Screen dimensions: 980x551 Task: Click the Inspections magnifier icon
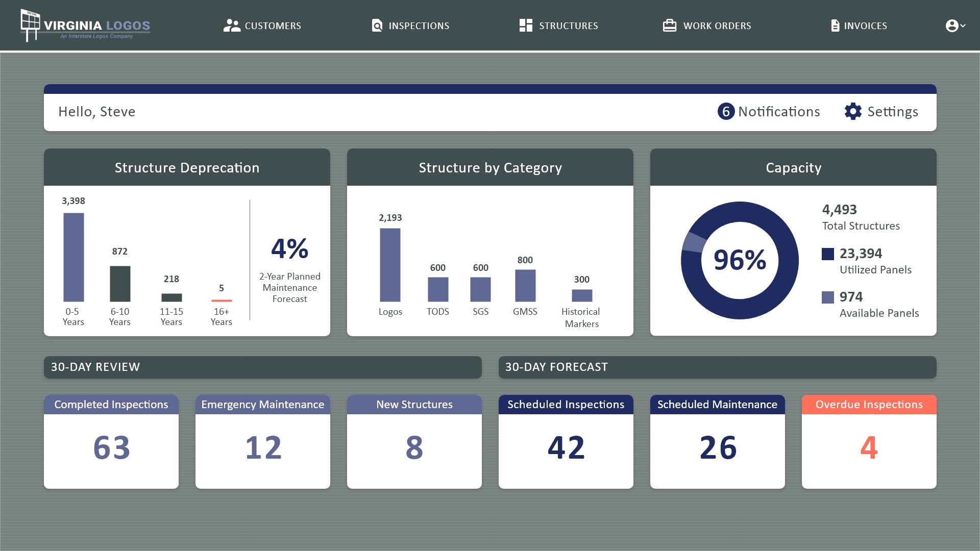pyautogui.click(x=377, y=25)
